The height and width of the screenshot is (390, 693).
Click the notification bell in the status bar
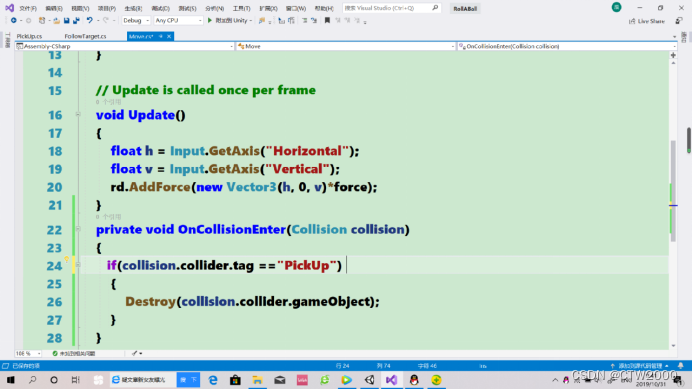click(681, 366)
